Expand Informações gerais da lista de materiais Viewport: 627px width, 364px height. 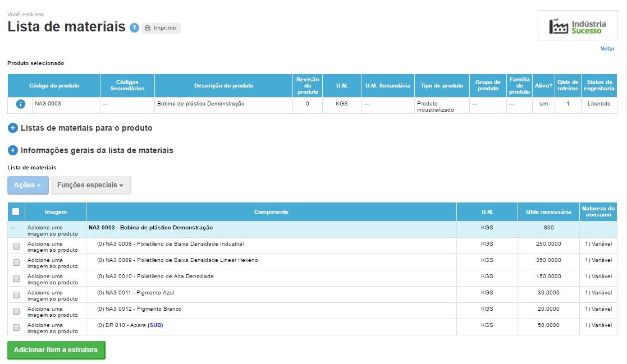click(x=97, y=150)
